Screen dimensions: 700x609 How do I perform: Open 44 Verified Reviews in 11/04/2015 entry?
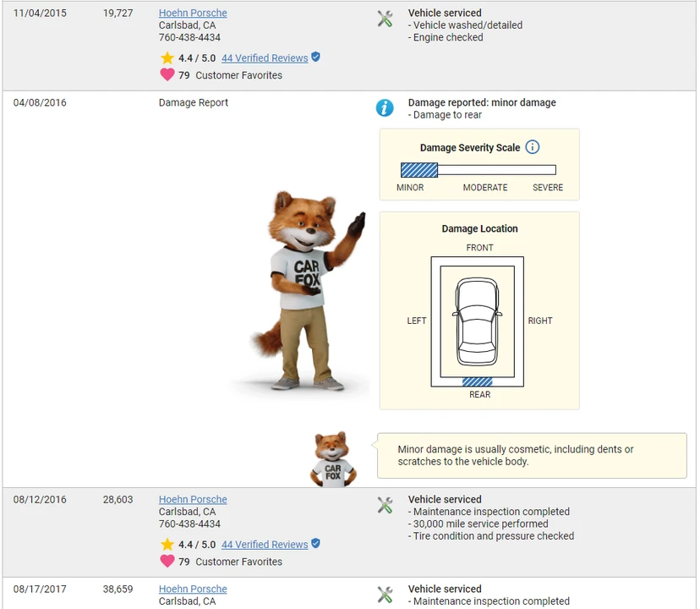click(x=265, y=58)
